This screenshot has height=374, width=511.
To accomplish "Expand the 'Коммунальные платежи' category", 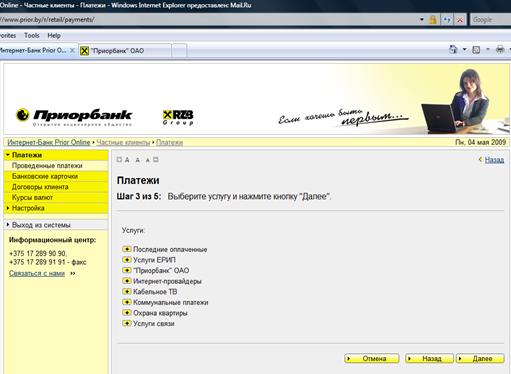I will [x=126, y=302].
